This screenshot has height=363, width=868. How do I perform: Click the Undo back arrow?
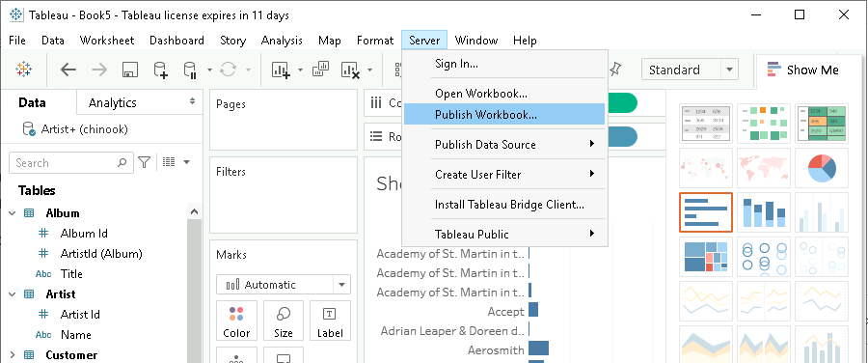click(68, 70)
